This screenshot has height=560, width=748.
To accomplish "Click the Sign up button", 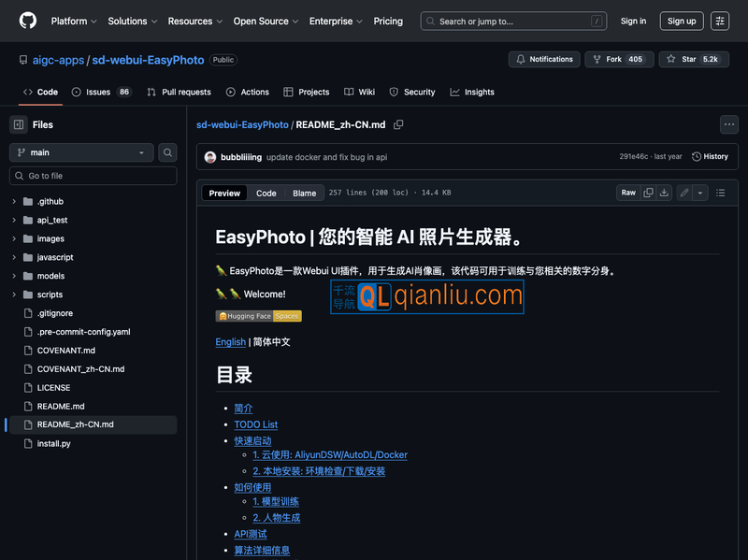I will pyautogui.click(x=682, y=21).
